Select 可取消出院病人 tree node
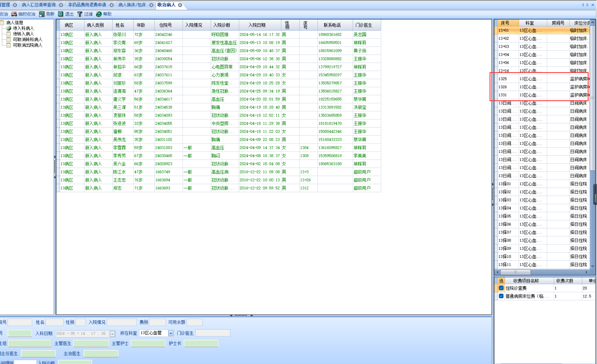 pyautogui.click(x=28, y=45)
